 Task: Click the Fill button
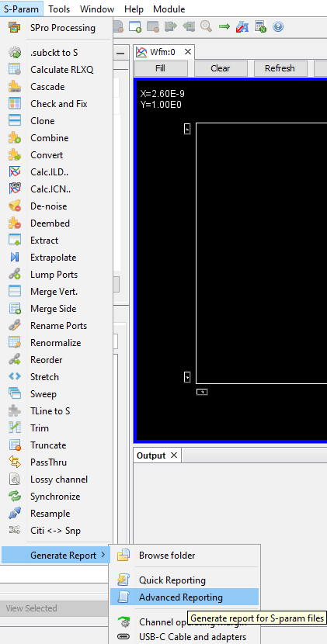161,68
